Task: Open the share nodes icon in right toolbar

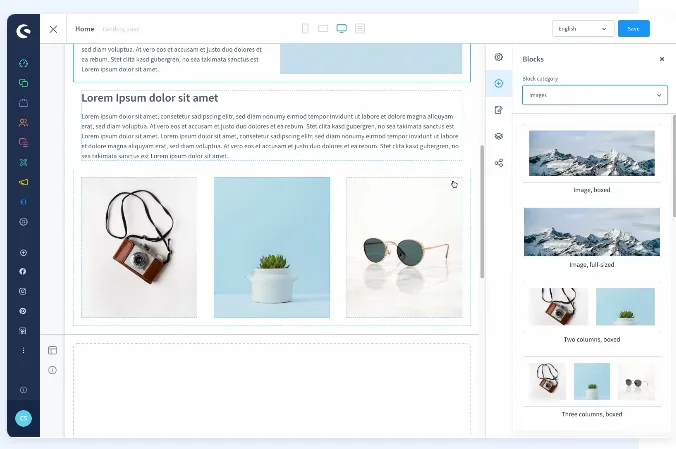Action: pos(499,163)
